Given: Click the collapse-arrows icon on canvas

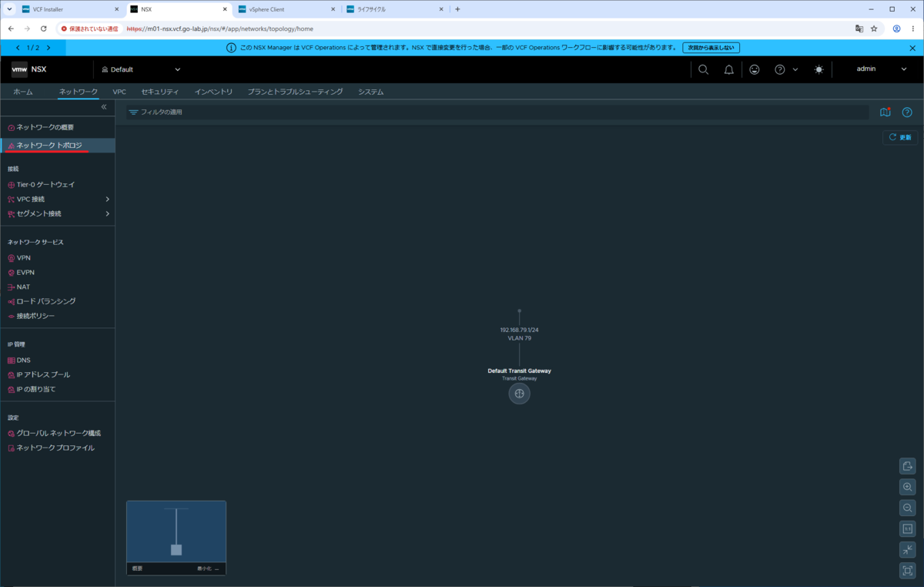Looking at the screenshot, I should tap(908, 550).
